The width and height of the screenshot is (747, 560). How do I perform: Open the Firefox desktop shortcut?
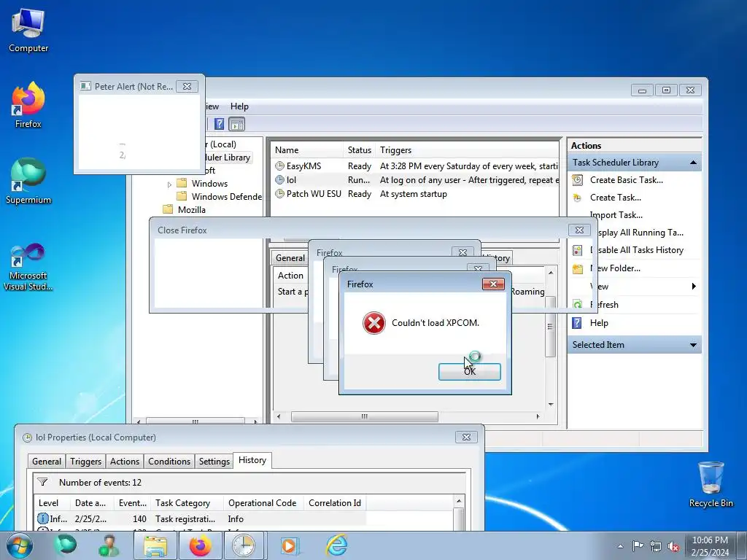[28, 105]
